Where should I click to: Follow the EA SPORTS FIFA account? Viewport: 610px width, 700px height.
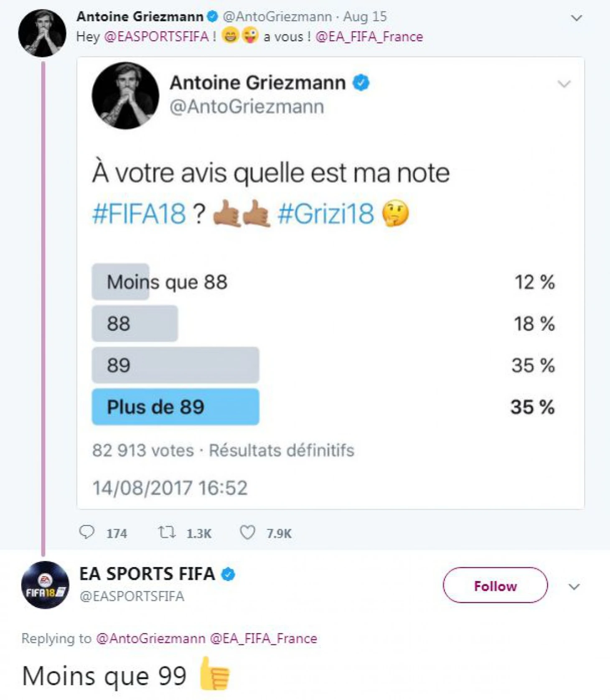click(495, 585)
